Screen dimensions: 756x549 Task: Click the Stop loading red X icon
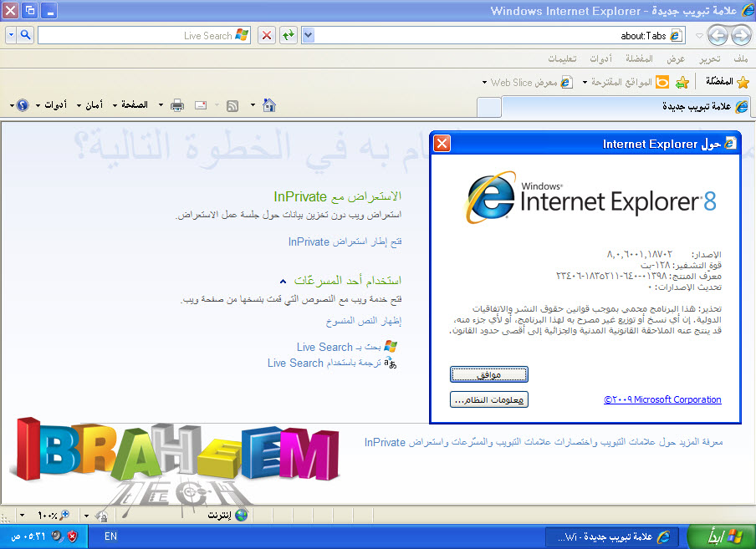pyautogui.click(x=267, y=35)
